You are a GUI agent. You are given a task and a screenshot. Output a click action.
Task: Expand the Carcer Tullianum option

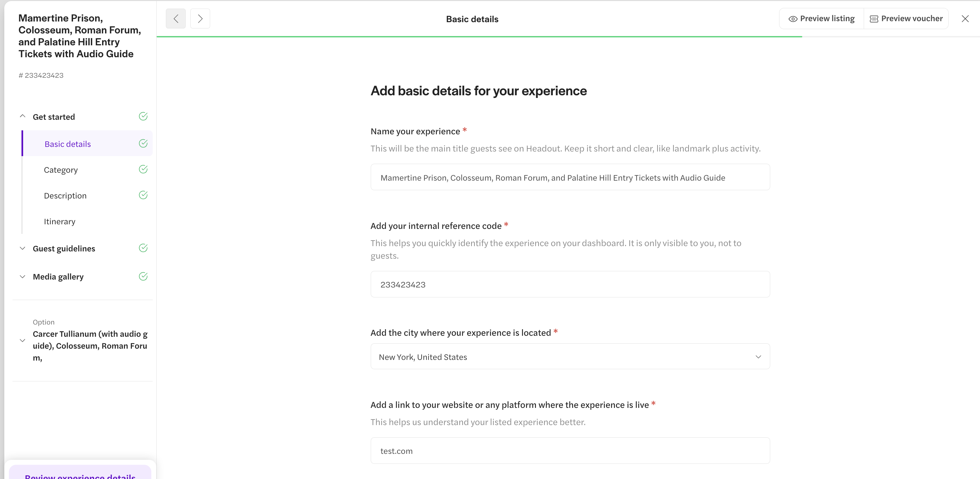tap(22, 340)
